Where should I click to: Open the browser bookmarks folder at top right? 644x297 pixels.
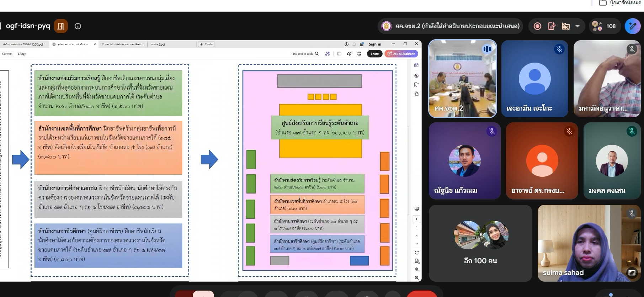point(620,3)
